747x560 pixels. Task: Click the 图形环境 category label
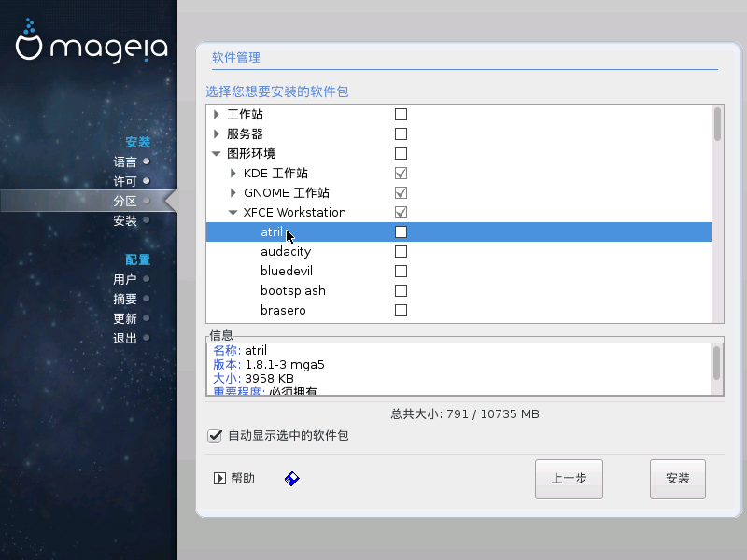click(x=251, y=153)
